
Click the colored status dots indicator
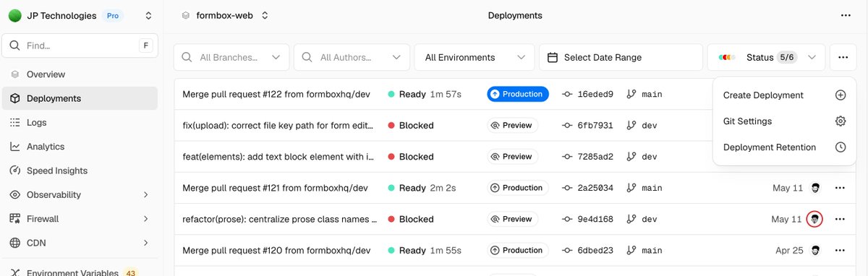pos(727,57)
